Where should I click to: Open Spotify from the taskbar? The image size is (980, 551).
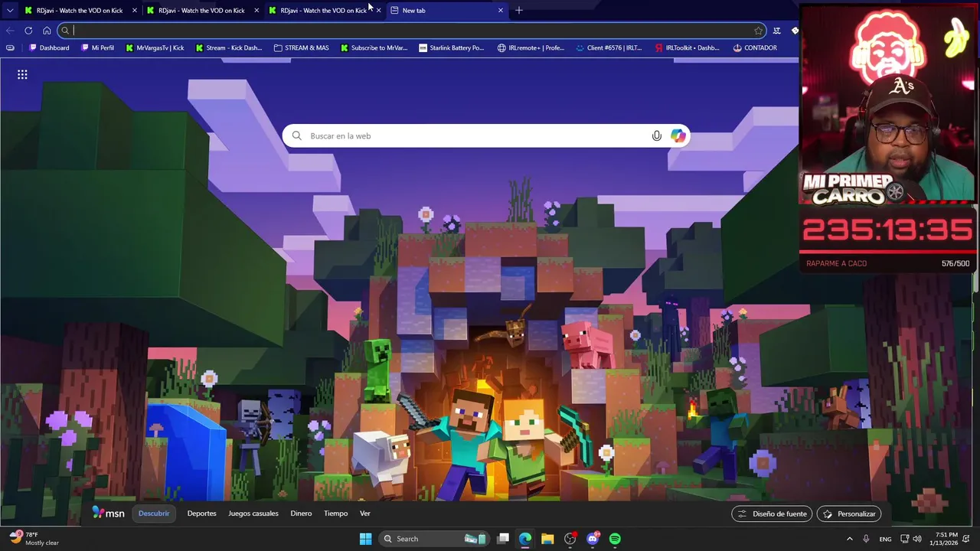(615, 539)
